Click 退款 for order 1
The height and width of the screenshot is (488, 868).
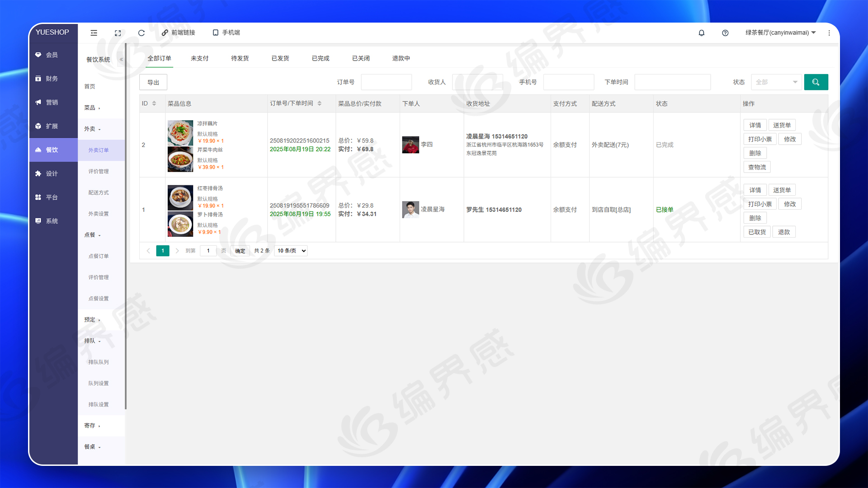pos(784,232)
